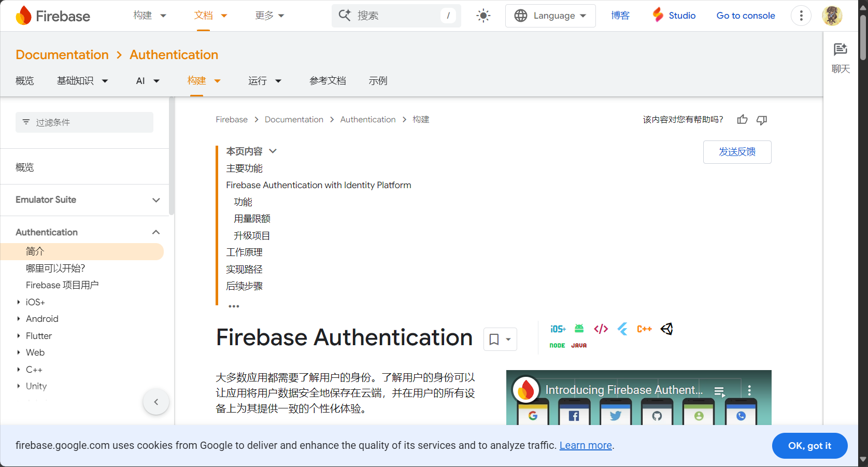Open the Language dropdown
868x467 pixels.
click(x=550, y=16)
